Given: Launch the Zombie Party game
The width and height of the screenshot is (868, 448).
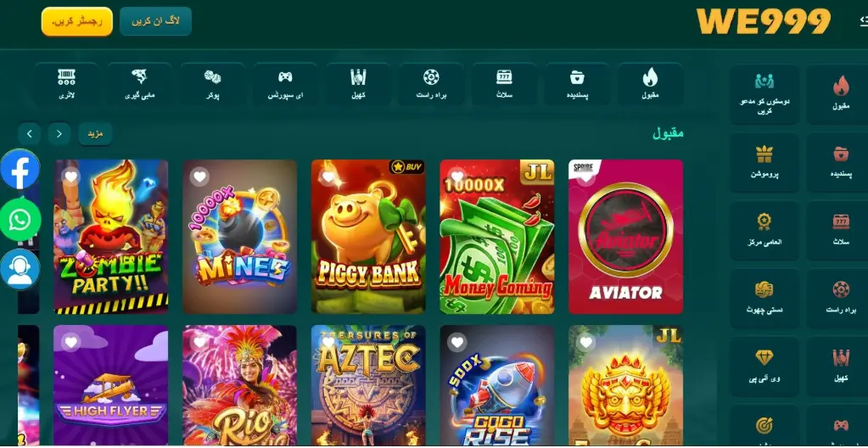Looking at the screenshot, I should click(x=110, y=237).
